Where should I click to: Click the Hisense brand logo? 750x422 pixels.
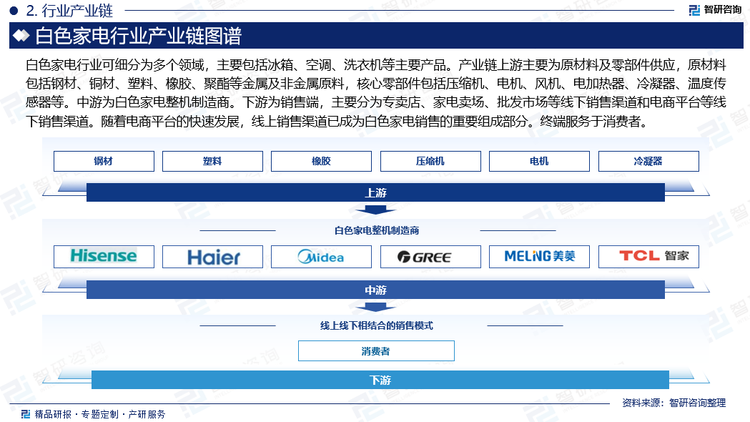[x=104, y=256]
